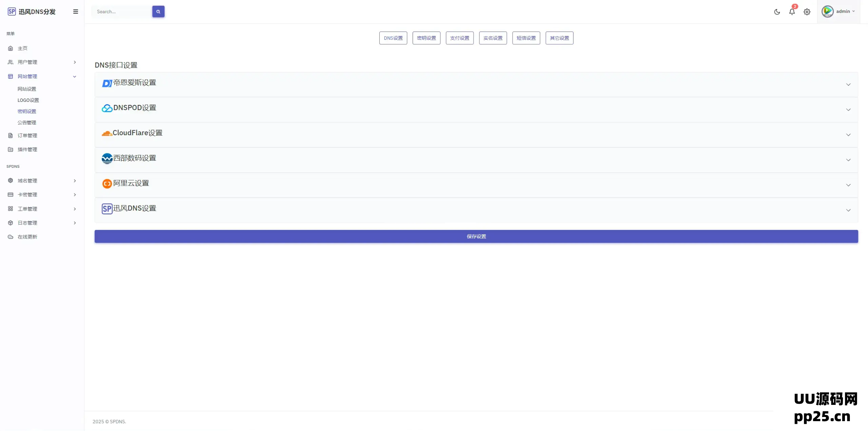The width and height of the screenshot is (868, 431).
Task: Focus the Search input field
Action: click(x=122, y=12)
